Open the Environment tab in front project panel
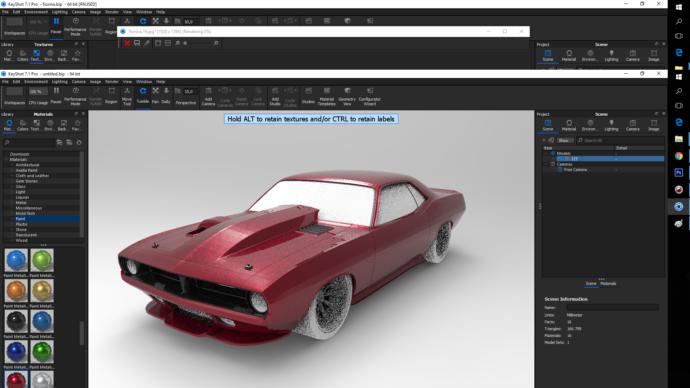The width and height of the screenshot is (690, 388). (x=590, y=125)
